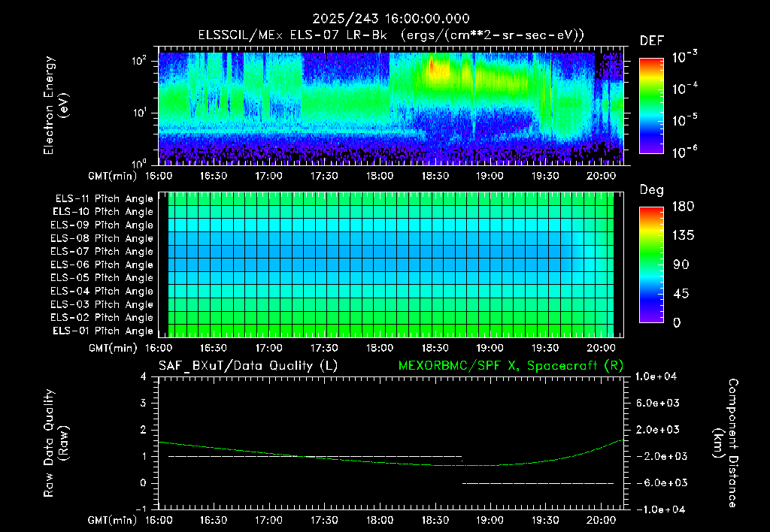Click the "ELS-09 Pitch Angle" row label
The width and height of the screenshot is (770, 532).
pos(102,225)
